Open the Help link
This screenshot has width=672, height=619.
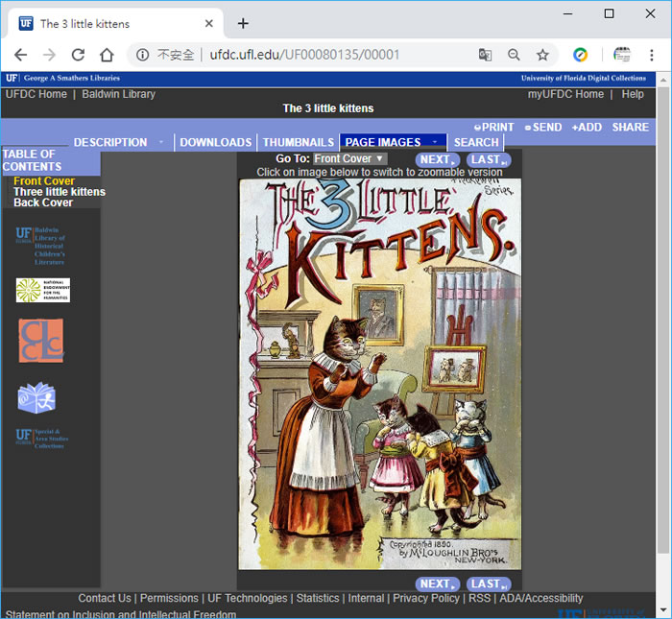[633, 94]
